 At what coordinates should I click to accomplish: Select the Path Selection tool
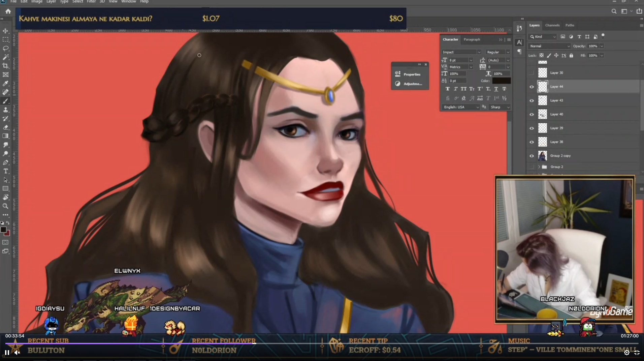point(5,180)
